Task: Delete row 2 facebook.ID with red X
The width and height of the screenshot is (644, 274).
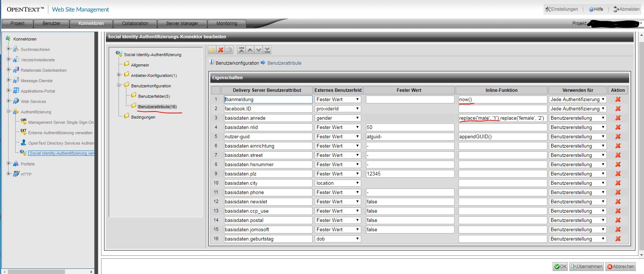Action: (618, 109)
